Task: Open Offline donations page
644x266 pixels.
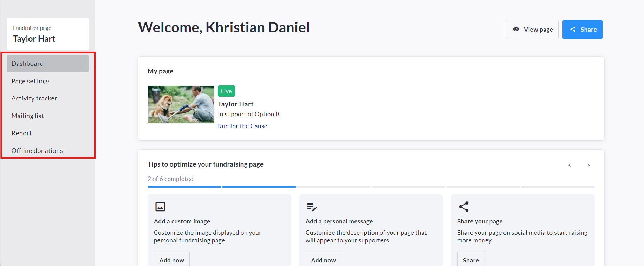Action: point(37,151)
